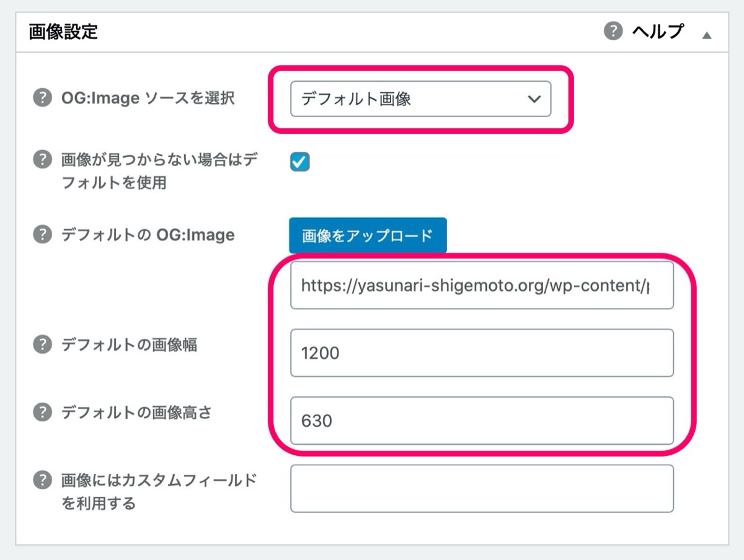Click help icon for 画像が見つからない場合はデフォルトを使用
The width and height of the screenshot is (744, 560).
[x=42, y=160]
